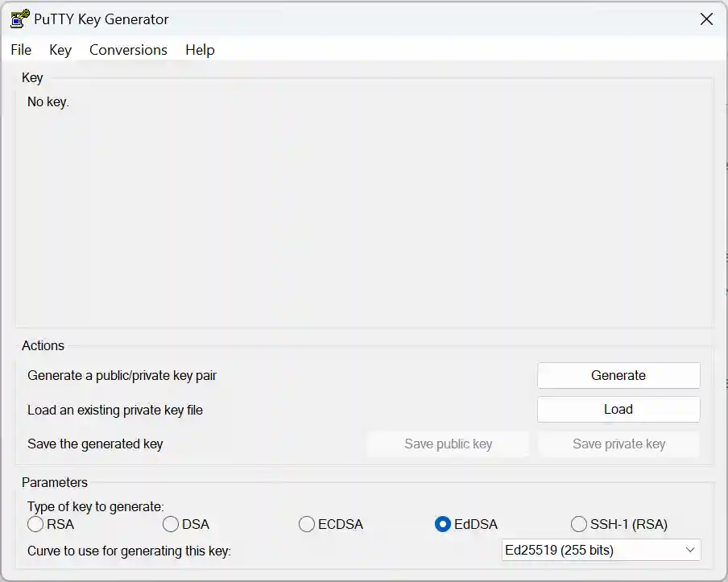This screenshot has width=728, height=582.
Task: Select the RSA key type
Action: [x=35, y=524]
